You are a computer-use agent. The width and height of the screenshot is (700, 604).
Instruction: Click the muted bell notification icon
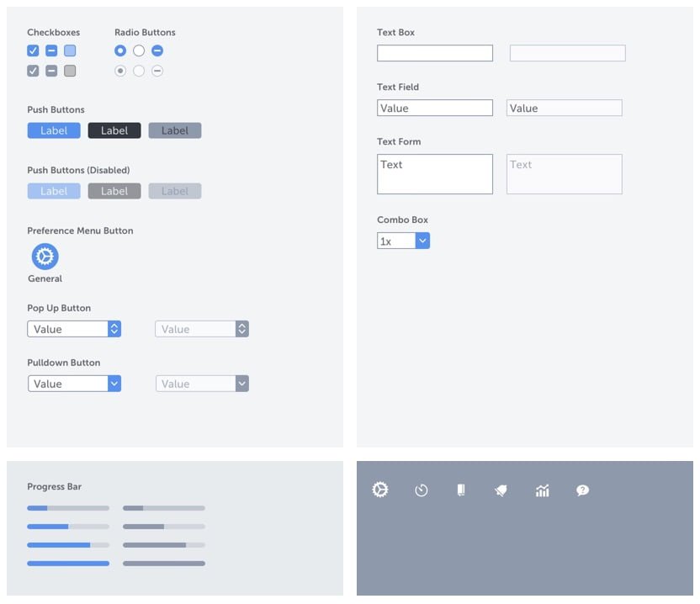pos(501,490)
